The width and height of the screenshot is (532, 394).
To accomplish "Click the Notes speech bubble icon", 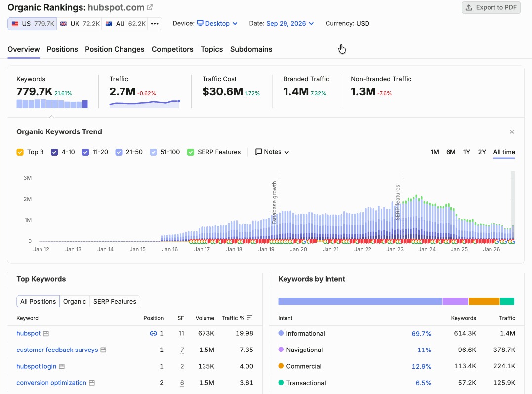I will (x=258, y=152).
